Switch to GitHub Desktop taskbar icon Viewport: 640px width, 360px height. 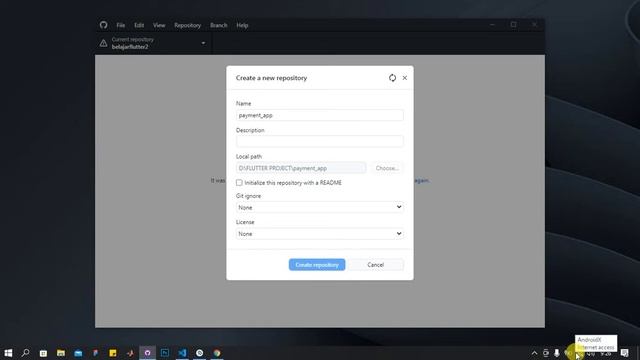147,353
